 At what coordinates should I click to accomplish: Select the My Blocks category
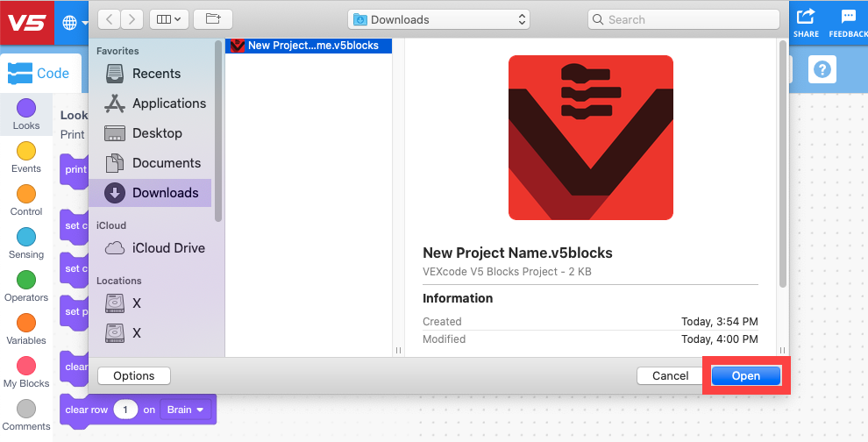[26, 372]
